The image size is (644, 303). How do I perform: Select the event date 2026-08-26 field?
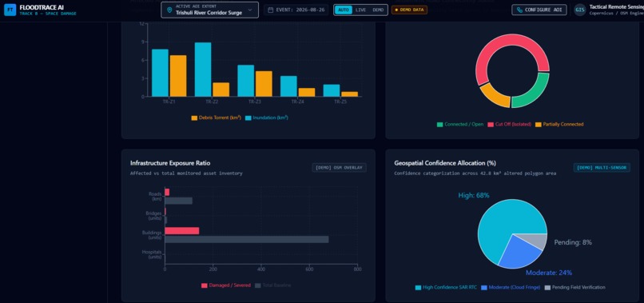[296, 10]
